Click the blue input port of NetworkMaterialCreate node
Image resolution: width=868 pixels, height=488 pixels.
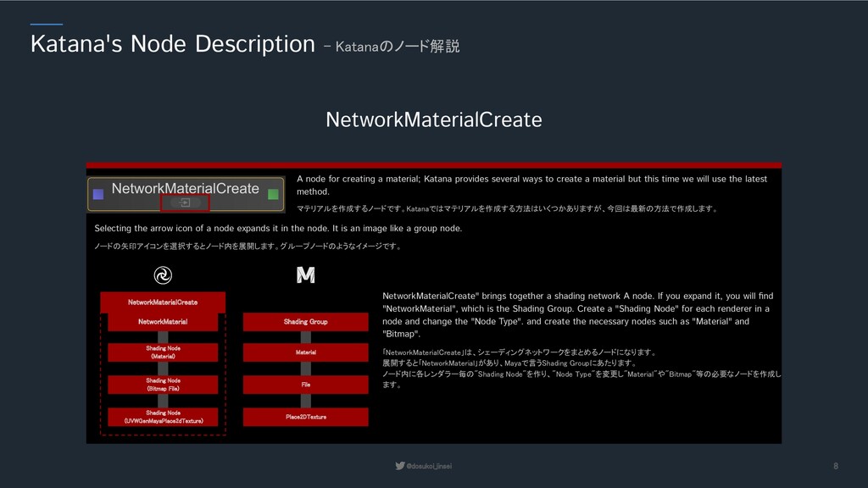[x=98, y=194]
